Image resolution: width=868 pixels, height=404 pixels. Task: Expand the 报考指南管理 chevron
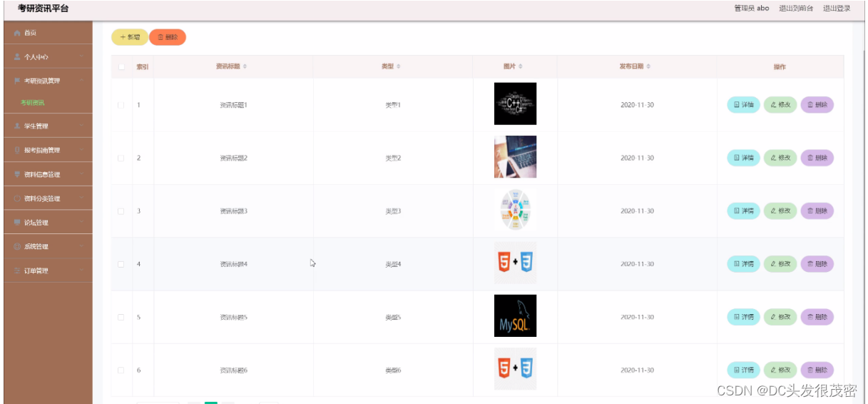[82, 150]
